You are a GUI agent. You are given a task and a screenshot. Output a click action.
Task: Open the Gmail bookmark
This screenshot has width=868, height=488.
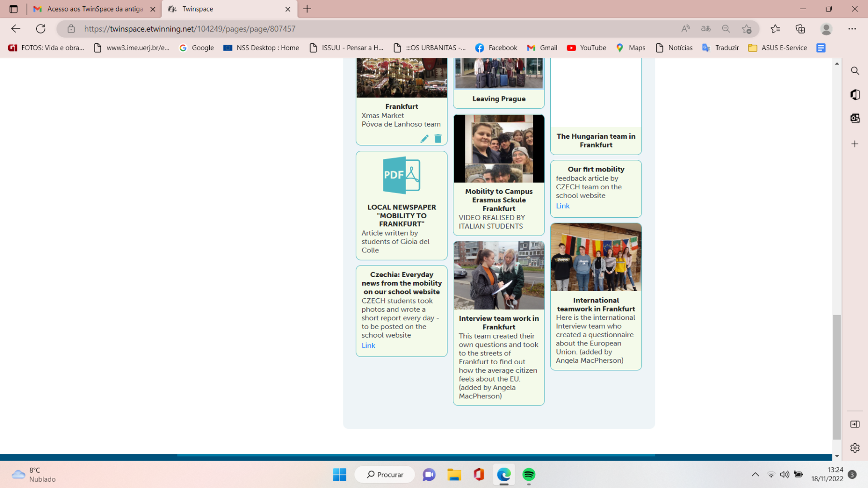coord(542,48)
